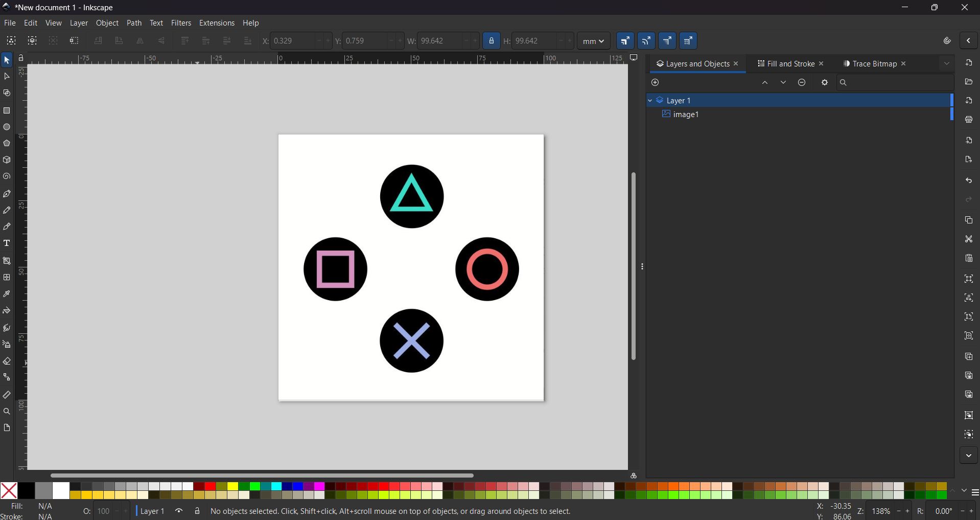Pick the red palette swatch
This screenshot has width=980, height=520.
pos(210,486)
